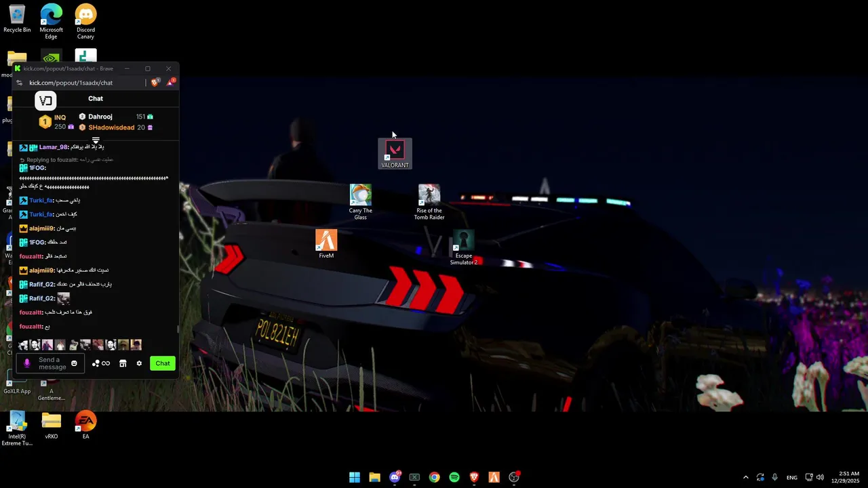
Task: Open Kick chat settings gear
Action: (x=139, y=363)
